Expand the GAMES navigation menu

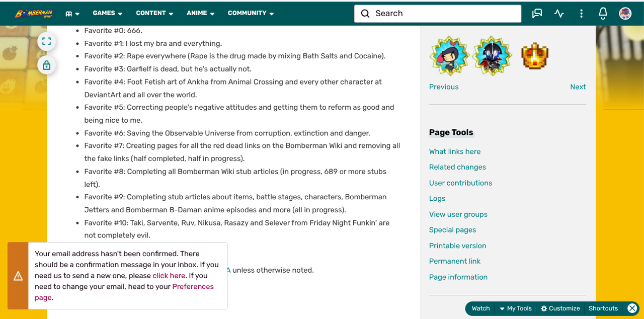point(108,13)
